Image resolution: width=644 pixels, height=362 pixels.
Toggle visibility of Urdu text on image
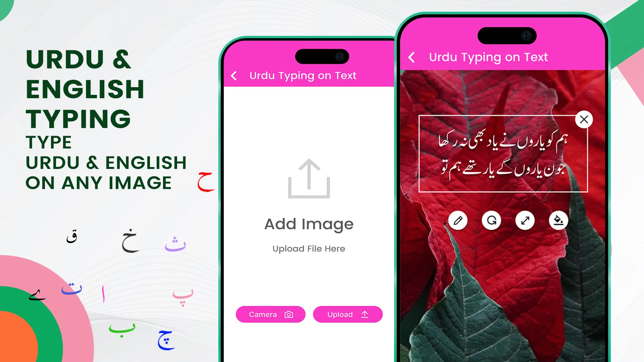coord(584,119)
